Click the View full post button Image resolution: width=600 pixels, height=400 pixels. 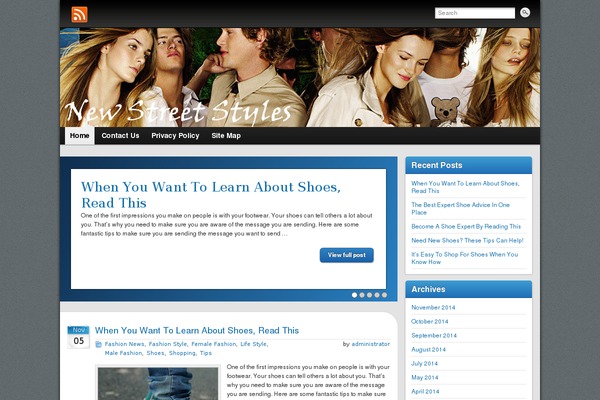click(x=347, y=255)
